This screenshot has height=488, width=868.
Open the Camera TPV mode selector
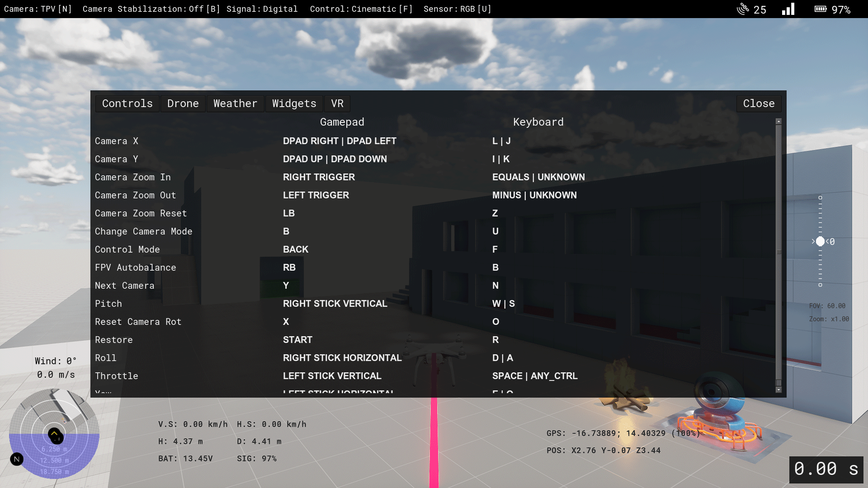[38, 9]
